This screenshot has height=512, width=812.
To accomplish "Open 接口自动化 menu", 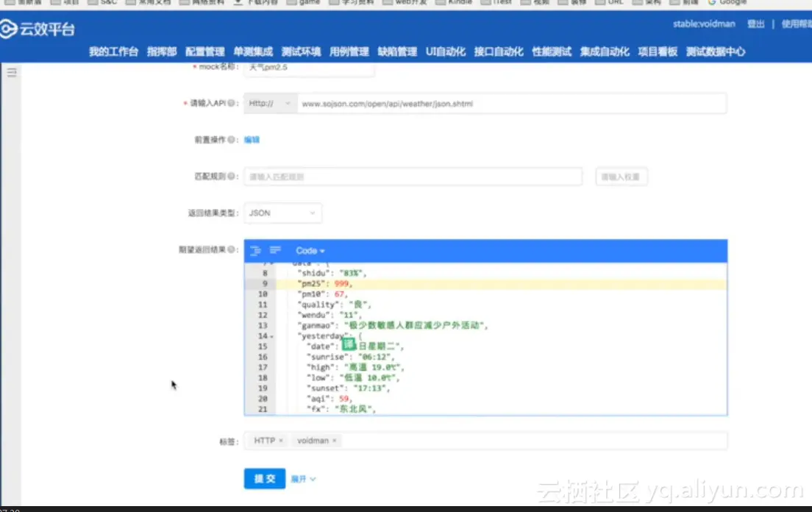I will pyautogui.click(x=499, y=51).
